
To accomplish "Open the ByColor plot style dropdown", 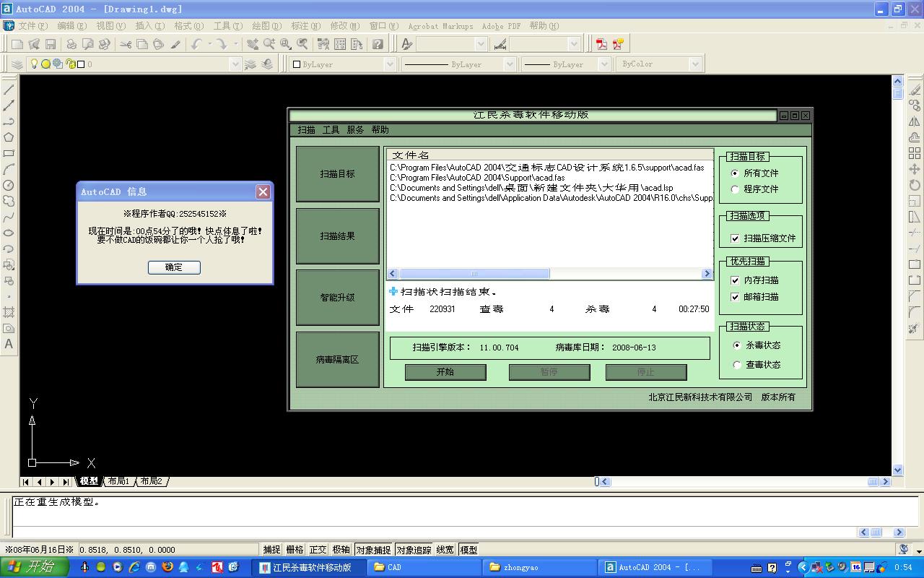I will (695, 64).
